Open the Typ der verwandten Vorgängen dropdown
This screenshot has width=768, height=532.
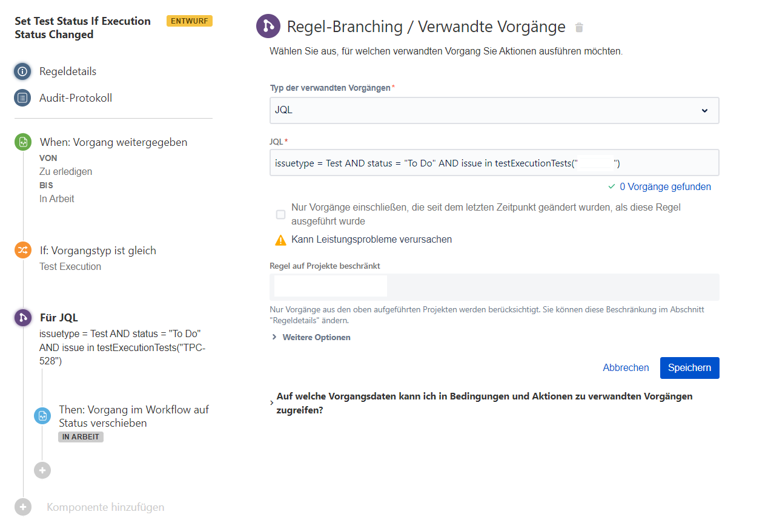click(494, 111)
